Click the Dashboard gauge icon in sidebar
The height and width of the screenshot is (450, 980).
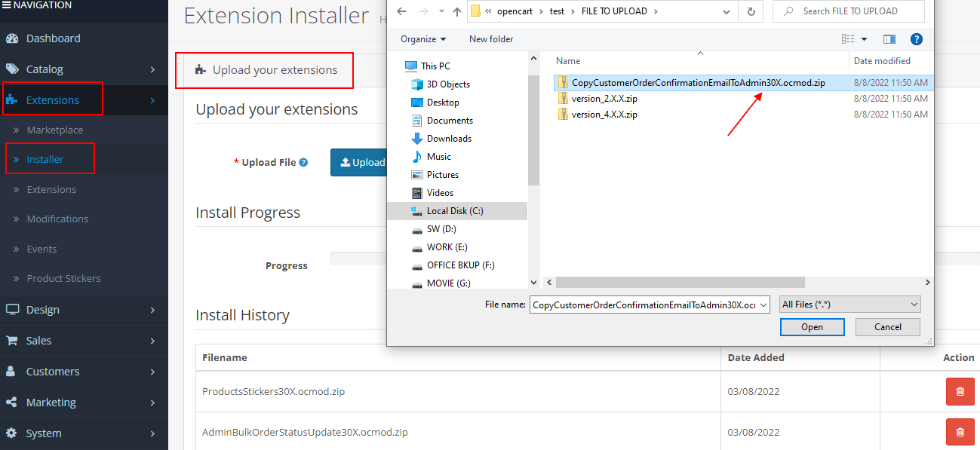click(x=12, y=38)
